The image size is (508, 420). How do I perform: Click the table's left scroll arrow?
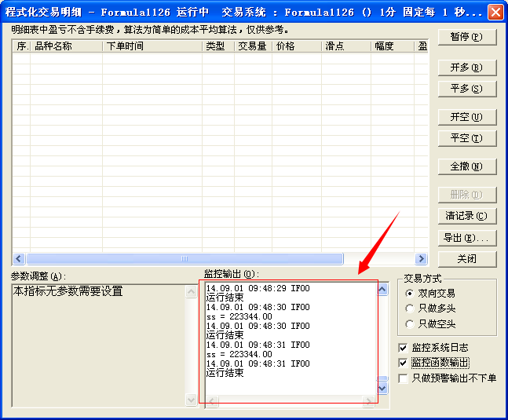click(x=19, y=259)
